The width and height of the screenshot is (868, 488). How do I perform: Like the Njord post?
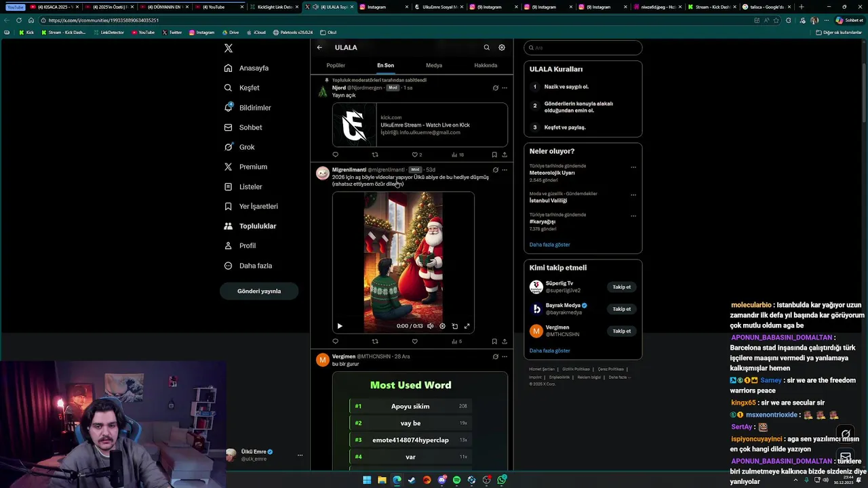[416, 155]
